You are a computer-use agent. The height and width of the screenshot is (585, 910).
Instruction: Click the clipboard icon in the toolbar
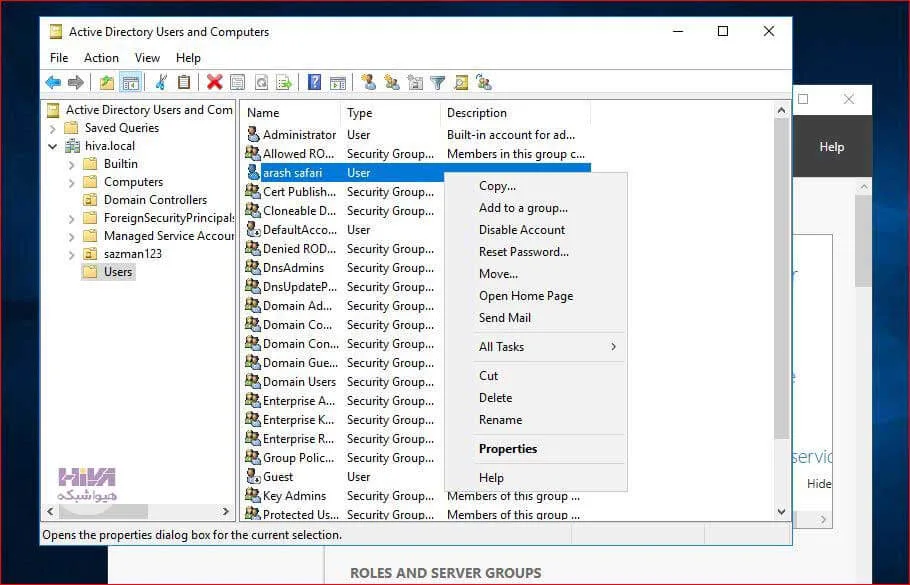coord(184,82)
